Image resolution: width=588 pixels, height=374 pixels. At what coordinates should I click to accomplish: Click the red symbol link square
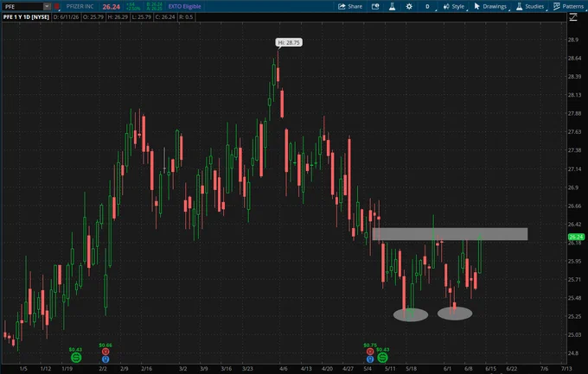click(x=56, y=6)
